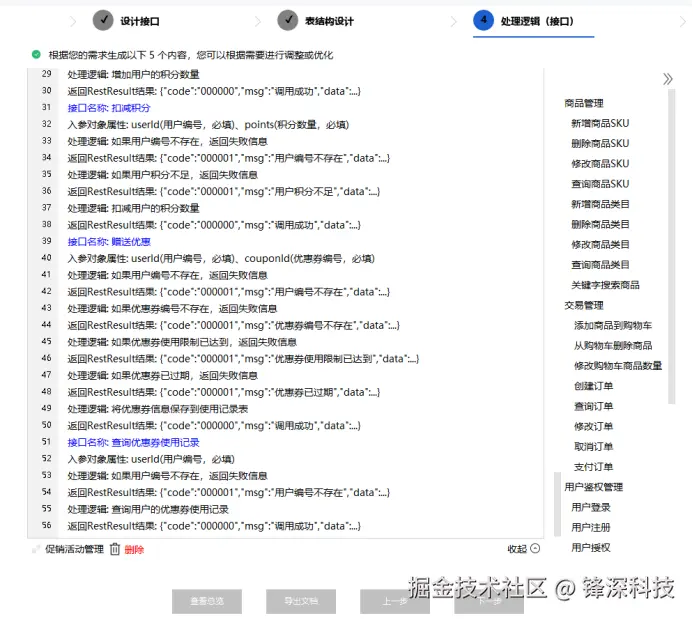Open 删除商品SKU in the tree

(x=600, y=144)
